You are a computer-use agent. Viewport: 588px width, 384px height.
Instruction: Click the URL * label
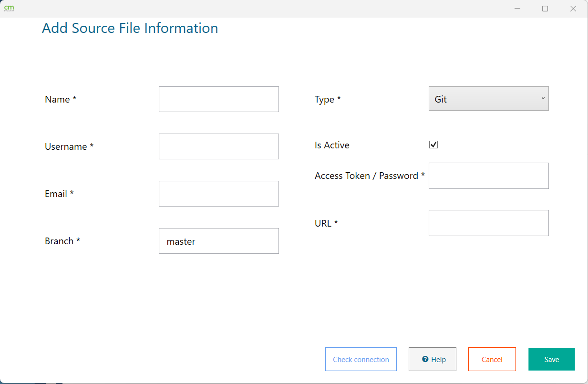326,223
